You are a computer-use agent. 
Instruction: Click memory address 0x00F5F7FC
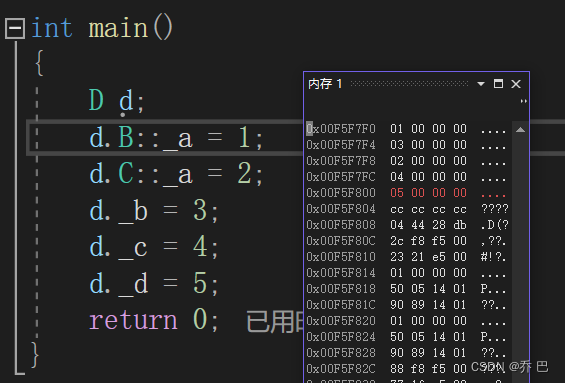click(341, 177)
